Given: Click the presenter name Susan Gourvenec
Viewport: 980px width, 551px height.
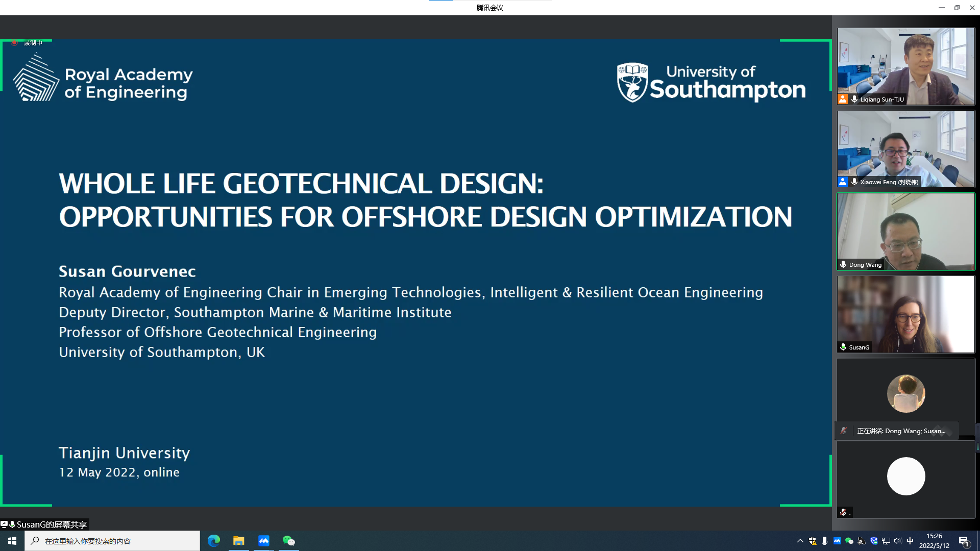Looking at the screenshot, I should pyautogui.click(x=127, y=271).
